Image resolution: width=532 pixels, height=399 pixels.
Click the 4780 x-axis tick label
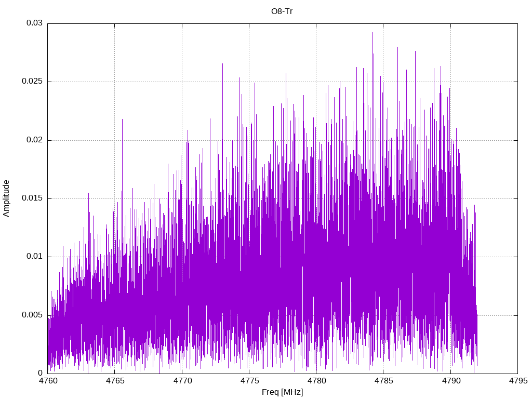[316, 381]
